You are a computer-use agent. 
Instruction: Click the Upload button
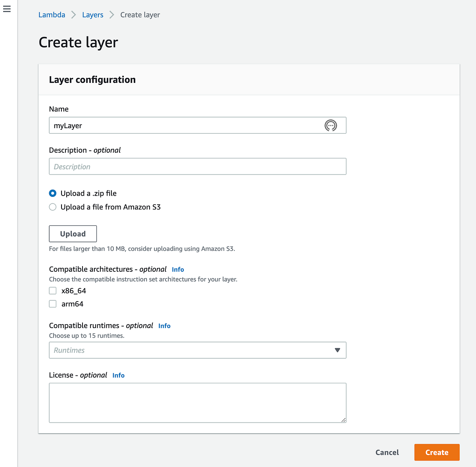(x=73, y=234)
